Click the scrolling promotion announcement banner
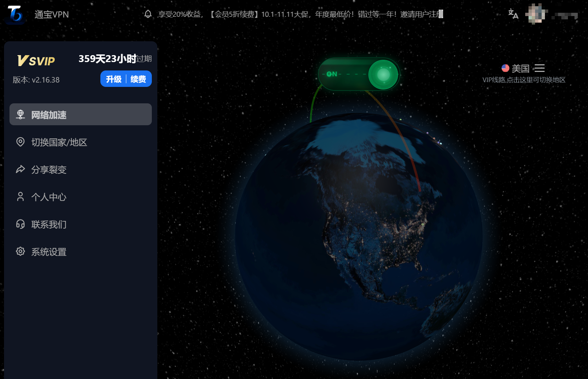The width and height of the screenshot is (588, 379). pyautogui.click(x=299, y=15)
